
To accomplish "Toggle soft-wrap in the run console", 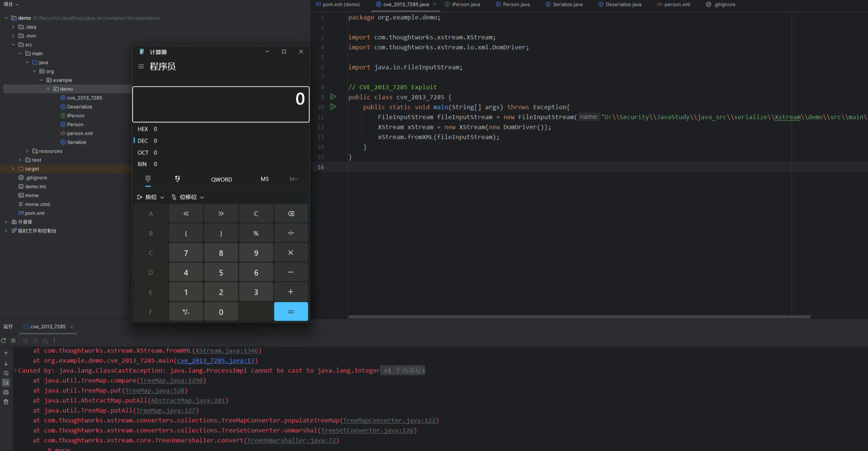I will pos(6,373).
